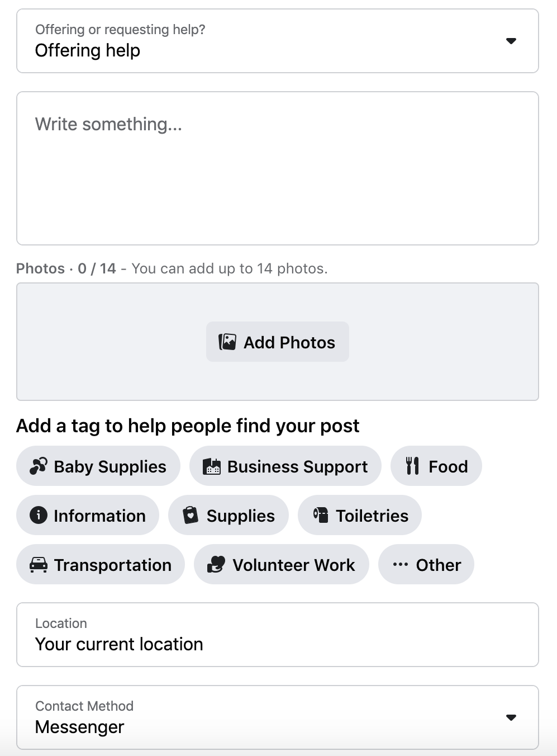Click the Baby Supplies tag icon
The width and height of the screenshot is (557, 756).
39,466
